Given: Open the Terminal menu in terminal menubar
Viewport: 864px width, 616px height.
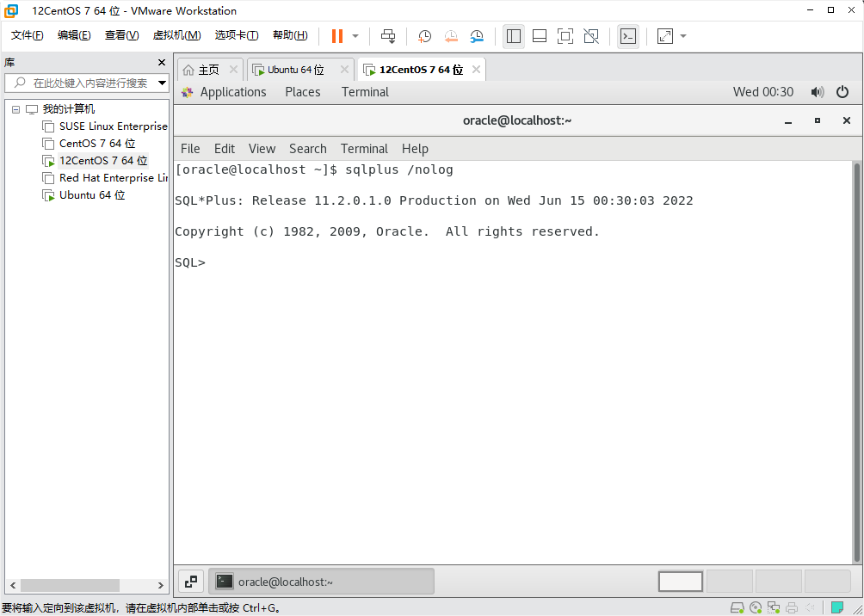Looking at the screenshot, I should click(364, 149).
